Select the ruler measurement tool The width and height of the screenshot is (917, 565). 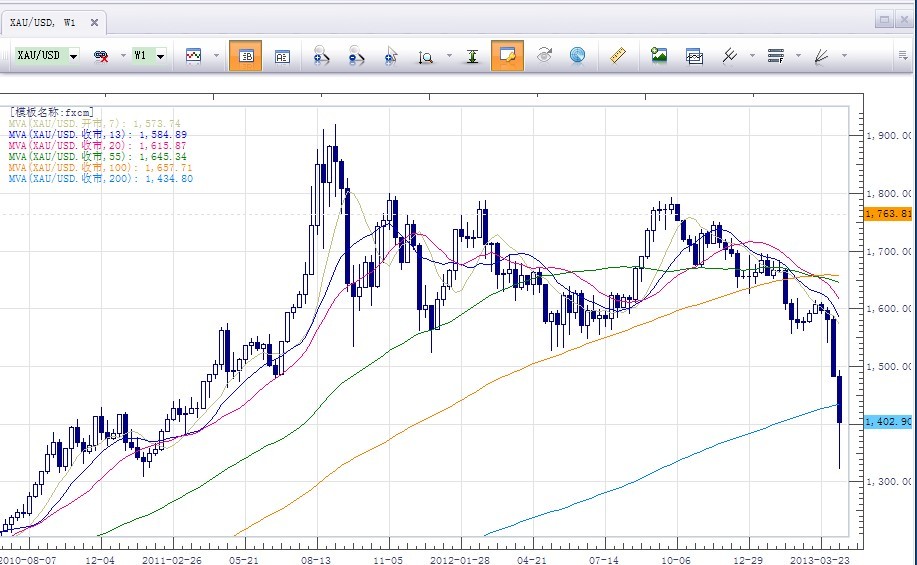tap(617, 56)
